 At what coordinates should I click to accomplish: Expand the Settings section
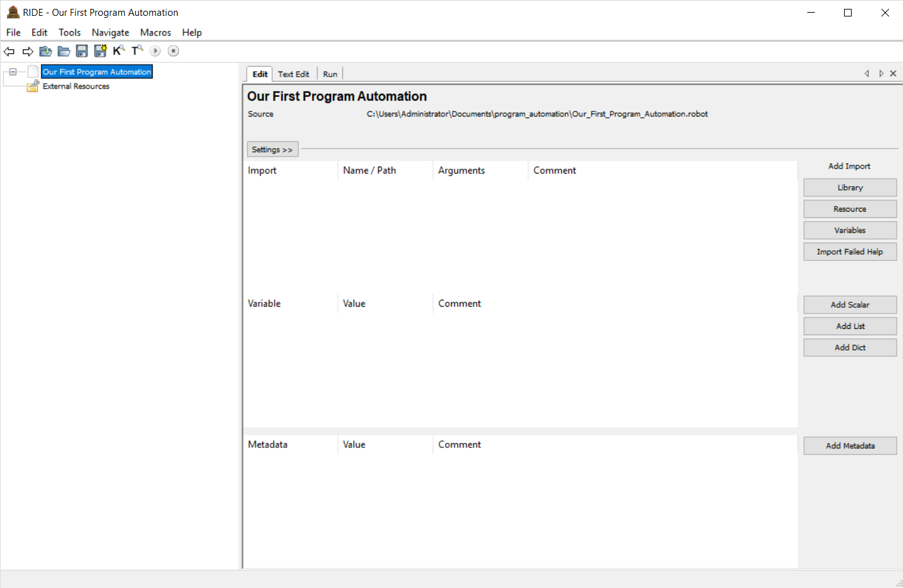tap(272, 149)
